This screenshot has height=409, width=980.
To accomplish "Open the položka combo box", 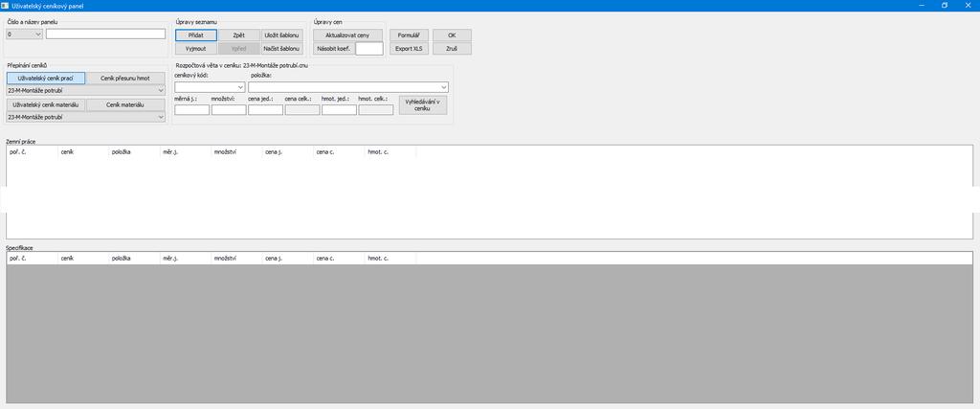I will [348, 87].
